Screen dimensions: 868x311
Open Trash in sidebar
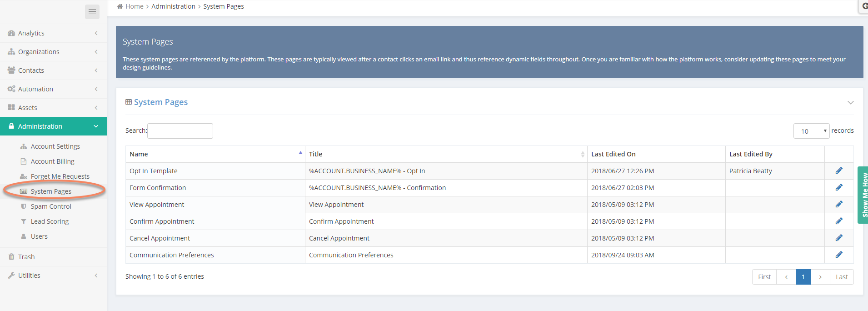[x=26, y=257]
